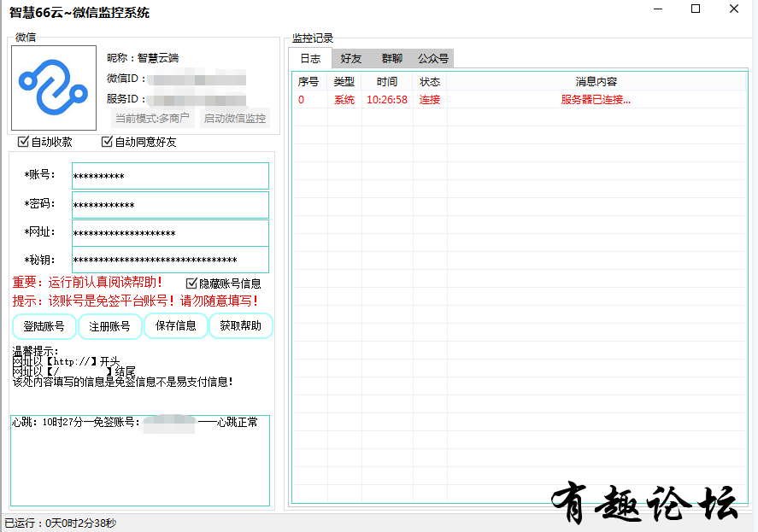Click the 消息内容 column header
The width and height of the screenshot is (758, 532).
pos(596,82)
